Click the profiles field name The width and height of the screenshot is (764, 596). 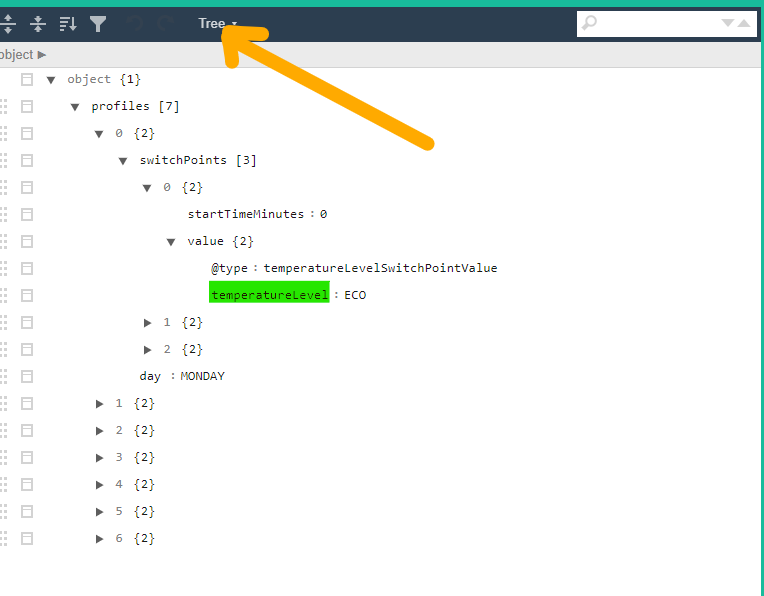tap(120, 106)
